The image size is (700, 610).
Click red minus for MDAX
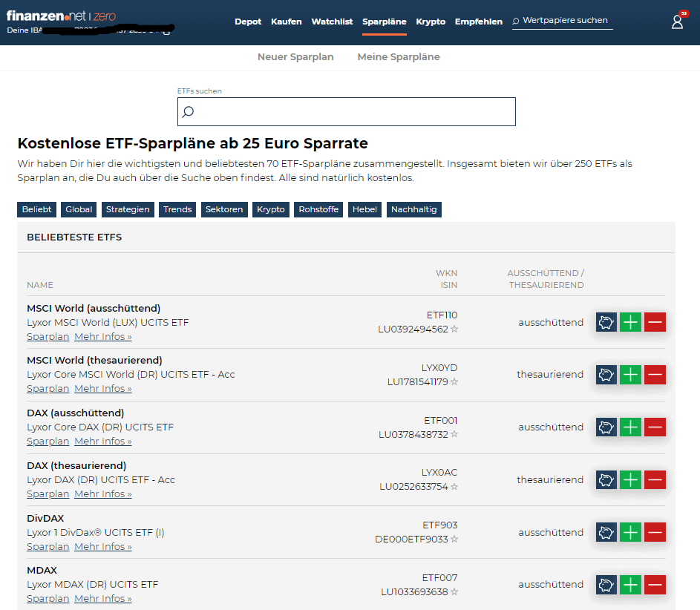pyautogui.click(x=655, y=585)
